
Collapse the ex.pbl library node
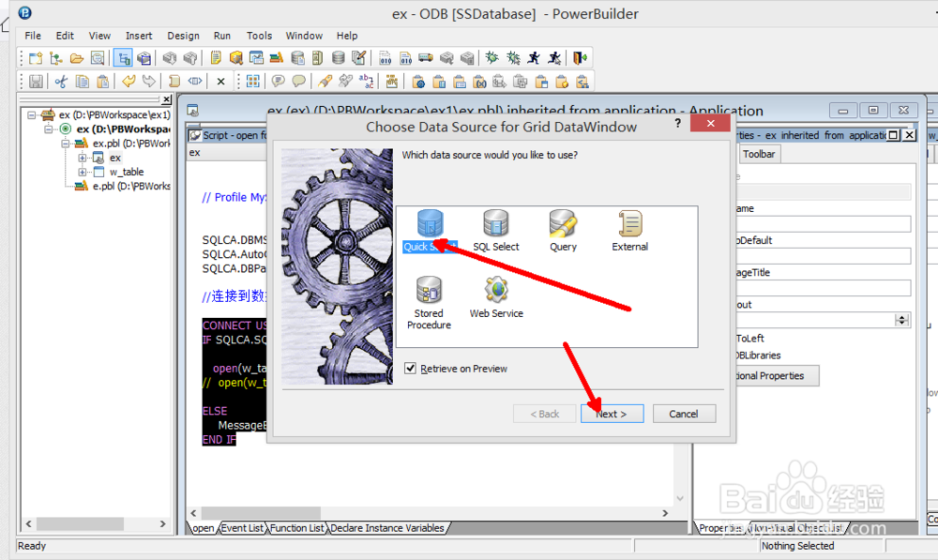(x=65, y=144)
